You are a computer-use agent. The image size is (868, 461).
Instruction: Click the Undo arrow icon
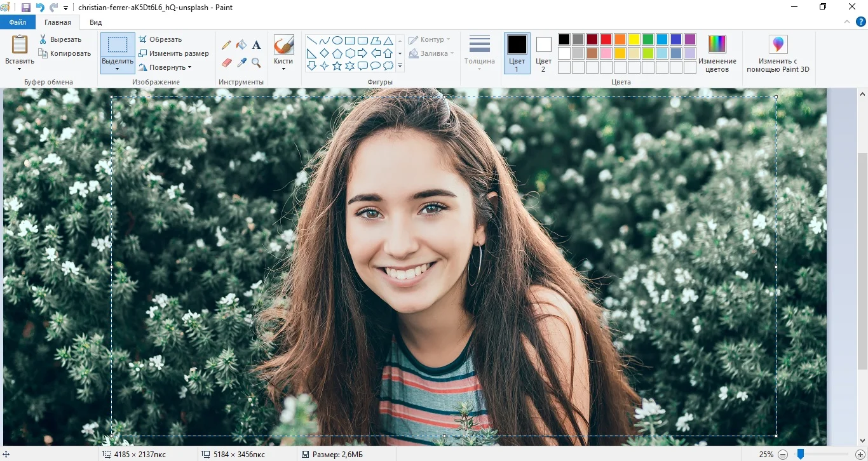[40, 8]
